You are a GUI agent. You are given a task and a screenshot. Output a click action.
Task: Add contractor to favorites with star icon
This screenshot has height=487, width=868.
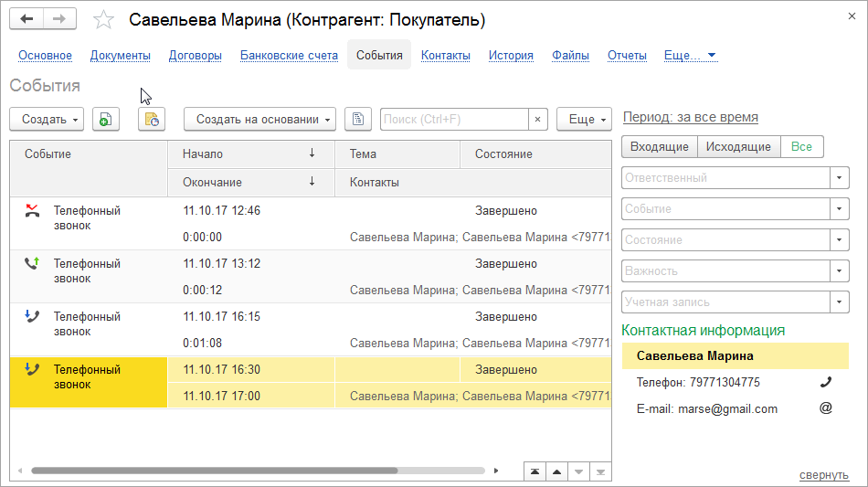click(x=104, y=20)
